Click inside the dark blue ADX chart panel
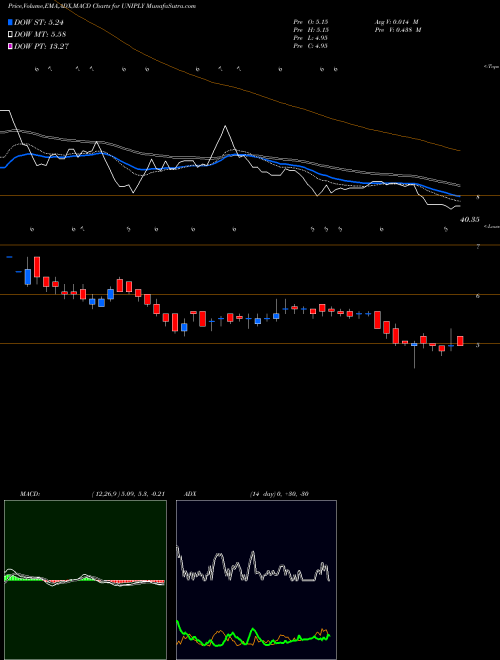Image resolution: width=500 pixels, height=660 pixels. [x=256, y=580]
